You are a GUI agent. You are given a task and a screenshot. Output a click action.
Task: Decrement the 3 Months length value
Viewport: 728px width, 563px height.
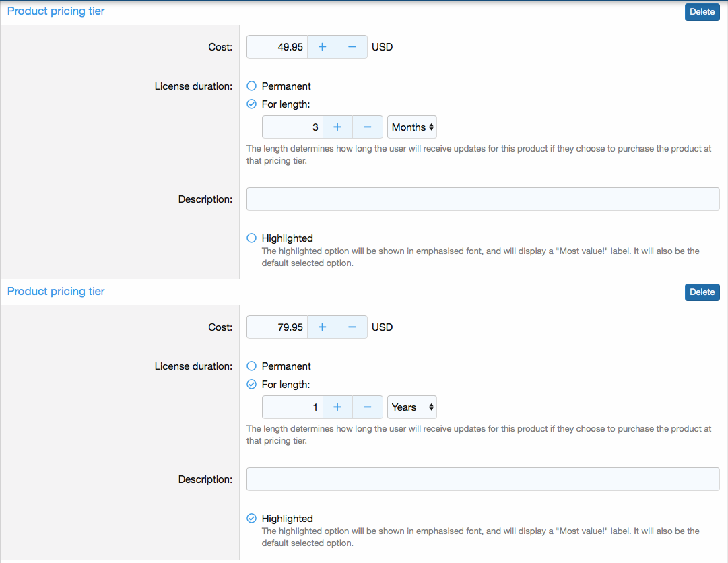(367, 127)
